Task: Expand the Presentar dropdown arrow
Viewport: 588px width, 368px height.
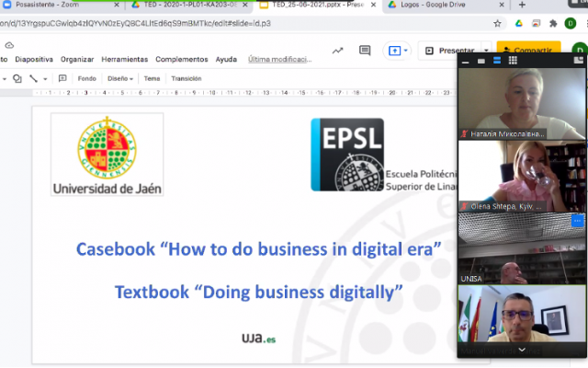Action: click(x=485, y=51)
